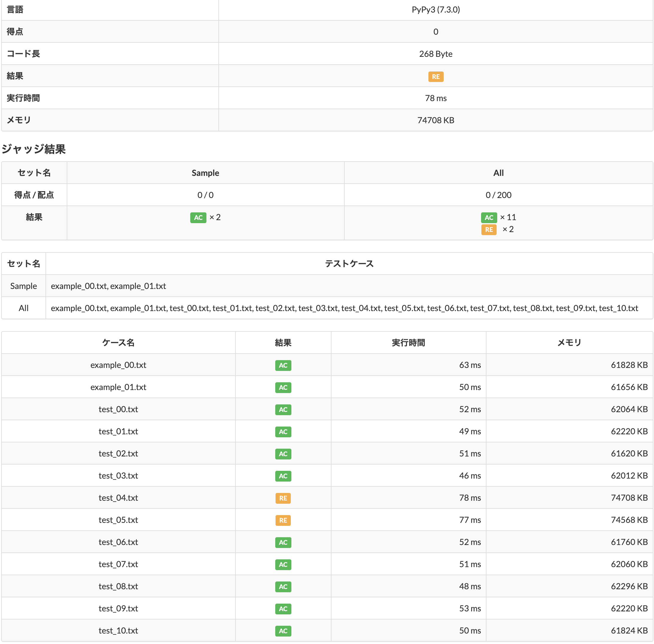Image resolution: width=654 pixels, height=644 pixels.
Task: Click the AC badge for test_10.txt
Action: (x=283, y=631)
